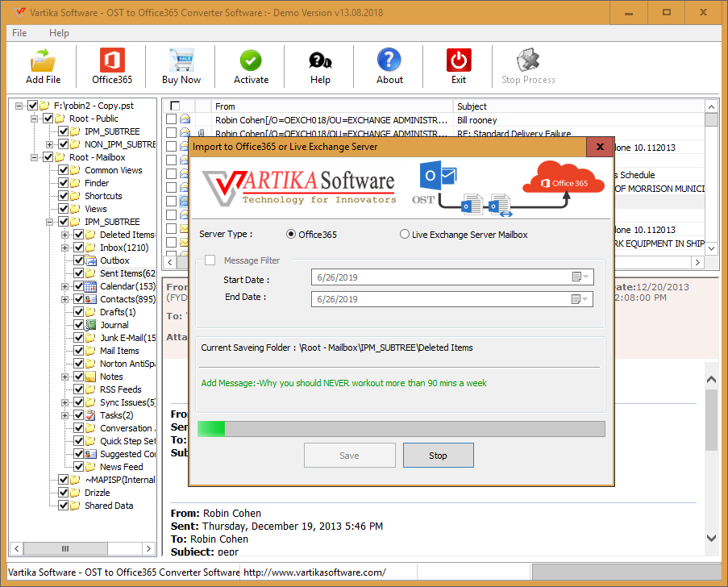Uncheck the Journal folder checkbox
Viewport: 728px width, 587px height.
[x=79, y=325]
